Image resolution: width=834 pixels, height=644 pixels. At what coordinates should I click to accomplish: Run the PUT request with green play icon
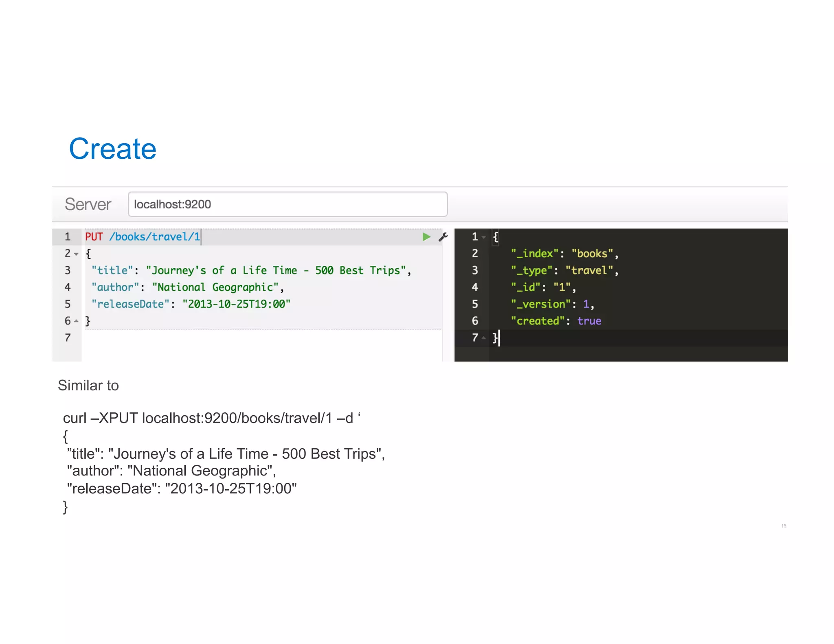click(x=426, y=237)
